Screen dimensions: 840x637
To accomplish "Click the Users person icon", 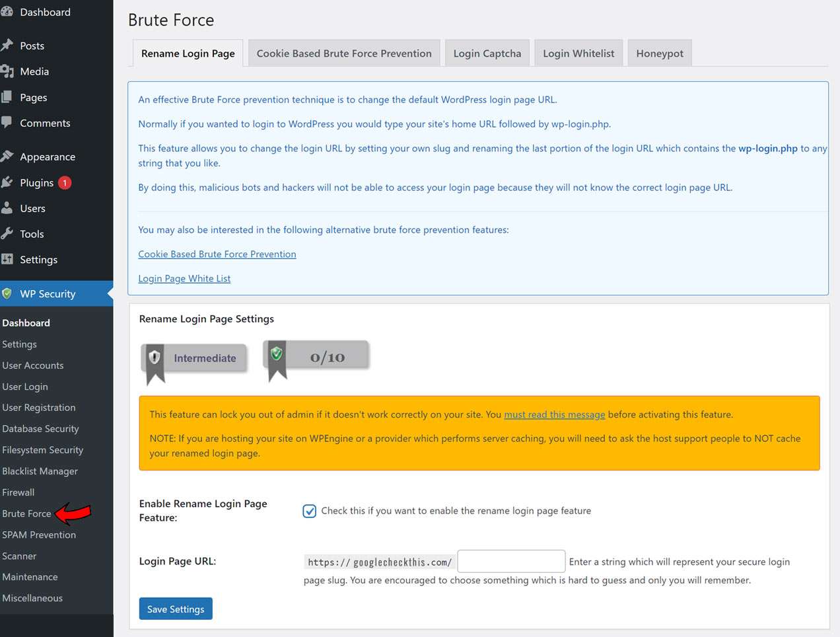I will click(7, 208).
